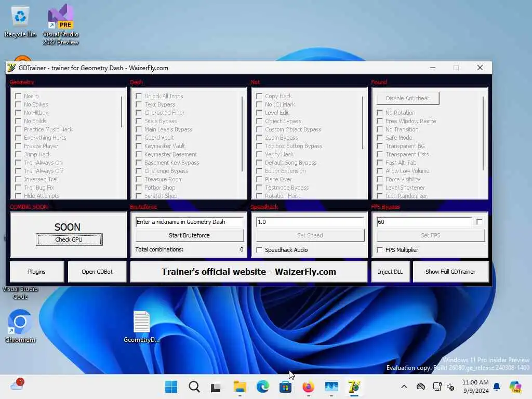Show hidden system tray icons
This screenshot has width=532, height=399.
tap(404, 387)
